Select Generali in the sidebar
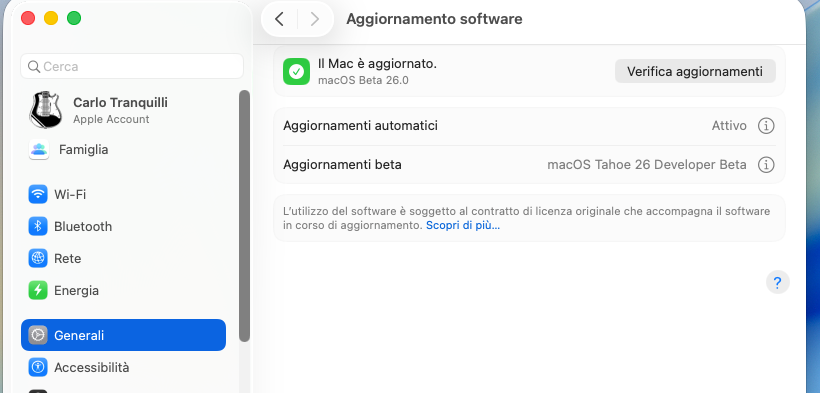Screen dimensions: 820x393 (x=123, y=335)
